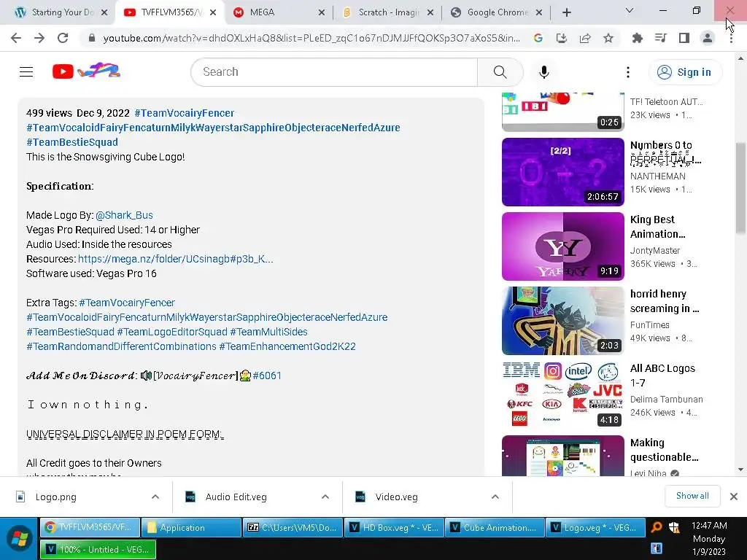
Task: Install page icon in the address bar
Action: pyautogui.click(x=562, y=38)
